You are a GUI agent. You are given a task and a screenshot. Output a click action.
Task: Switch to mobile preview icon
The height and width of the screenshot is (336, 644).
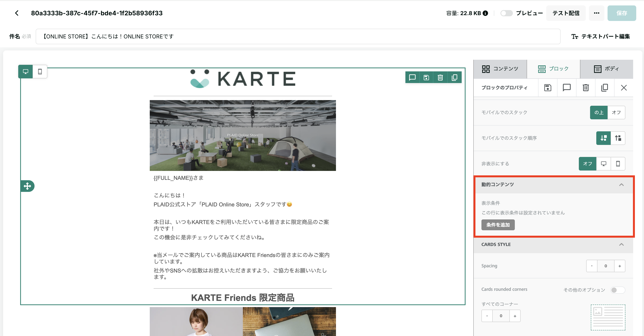(40, 72)
